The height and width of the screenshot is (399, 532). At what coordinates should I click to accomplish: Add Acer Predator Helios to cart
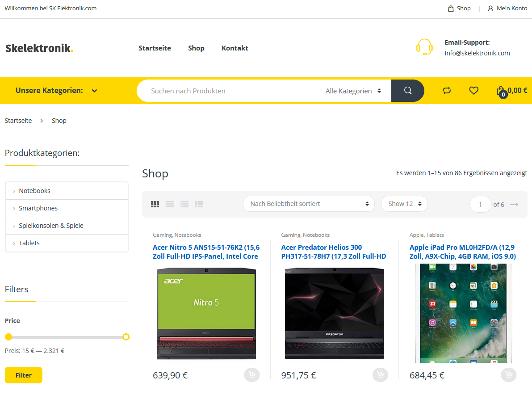tap(380, 375)
